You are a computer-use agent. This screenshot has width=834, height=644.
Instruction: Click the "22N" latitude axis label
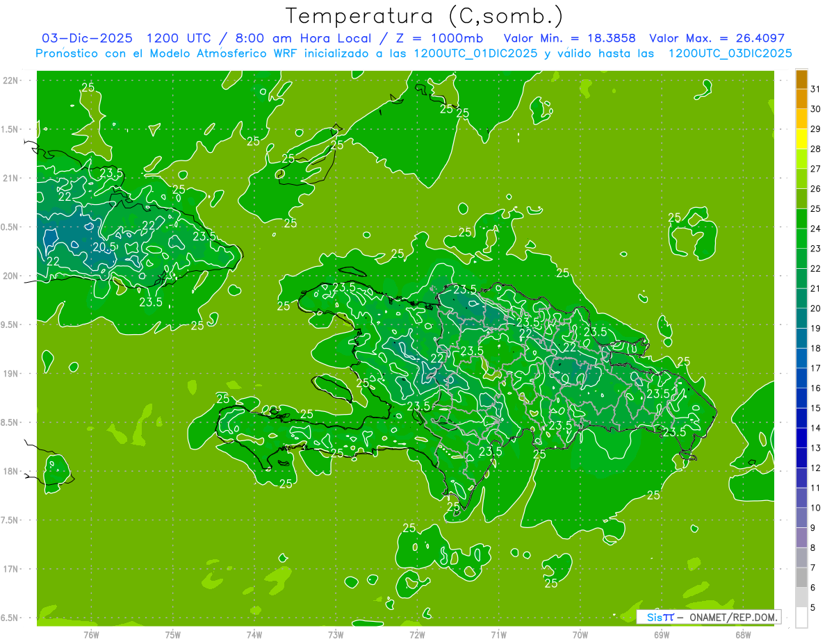coord(11,80)
